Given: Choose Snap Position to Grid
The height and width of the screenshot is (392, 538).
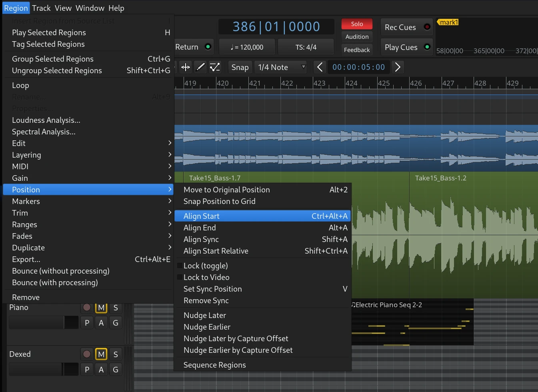Looking at the screenshot, I should click(x=263, y=201).
